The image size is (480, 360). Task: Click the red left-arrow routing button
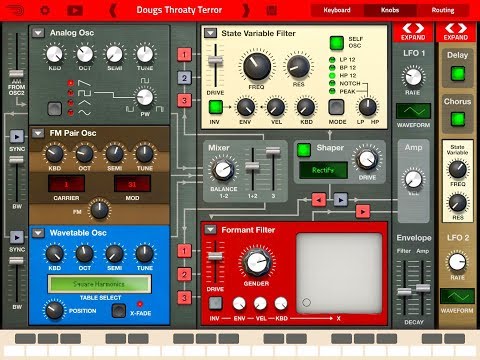pos(319,200)
